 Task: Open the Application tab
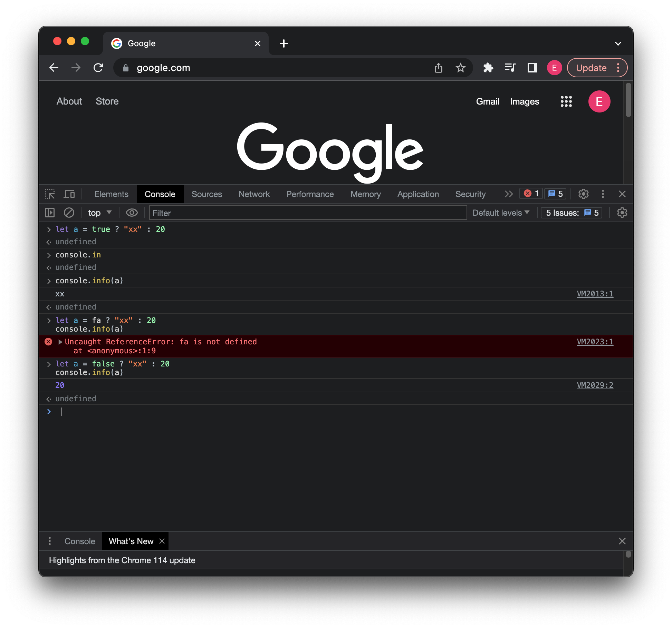tap(418, 194)
